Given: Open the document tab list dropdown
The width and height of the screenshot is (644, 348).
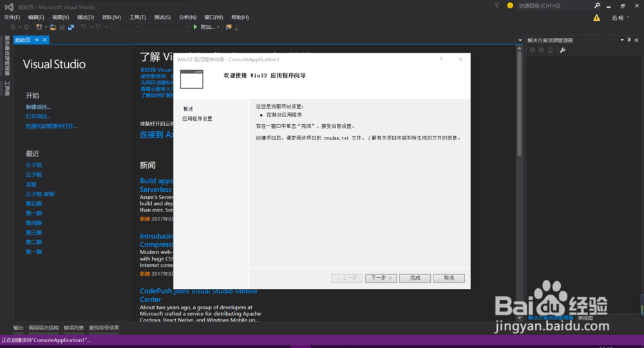Looking at the screenshot, I should coord(520,41).
